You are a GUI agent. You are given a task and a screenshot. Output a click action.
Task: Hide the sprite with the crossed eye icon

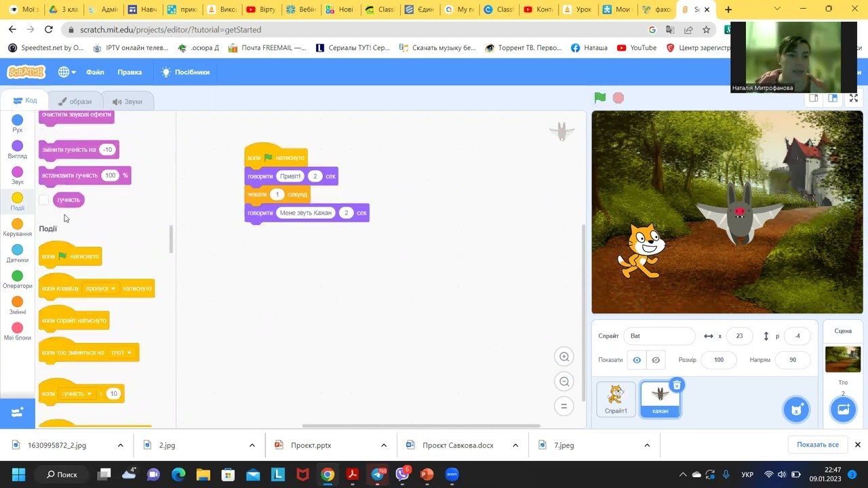click(656, 360)
